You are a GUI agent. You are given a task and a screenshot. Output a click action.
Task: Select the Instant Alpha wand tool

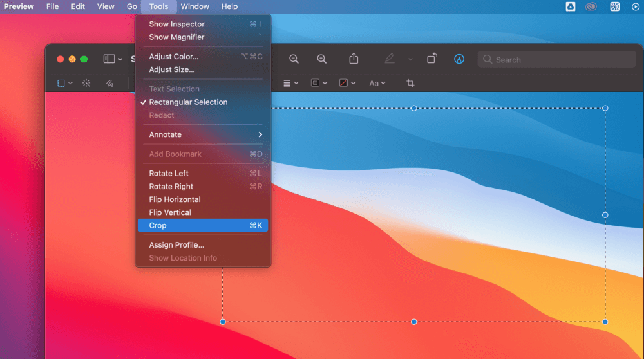[x=86, y=83]
